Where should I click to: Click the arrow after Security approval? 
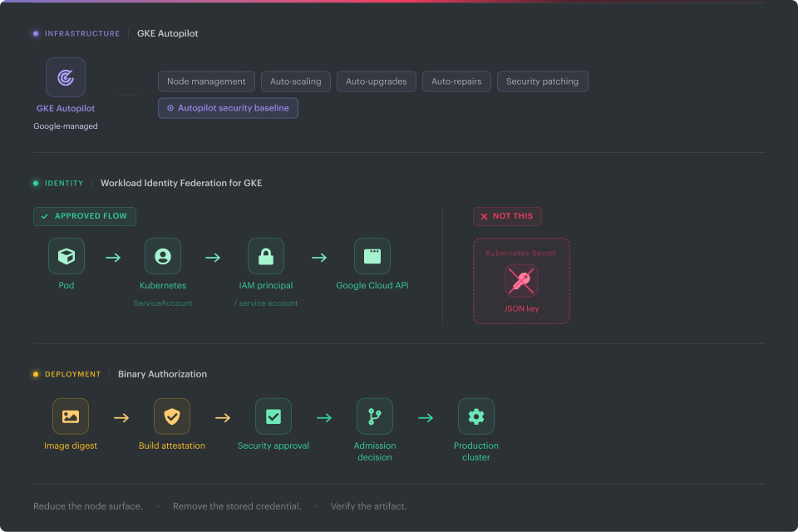pos(324,418)
